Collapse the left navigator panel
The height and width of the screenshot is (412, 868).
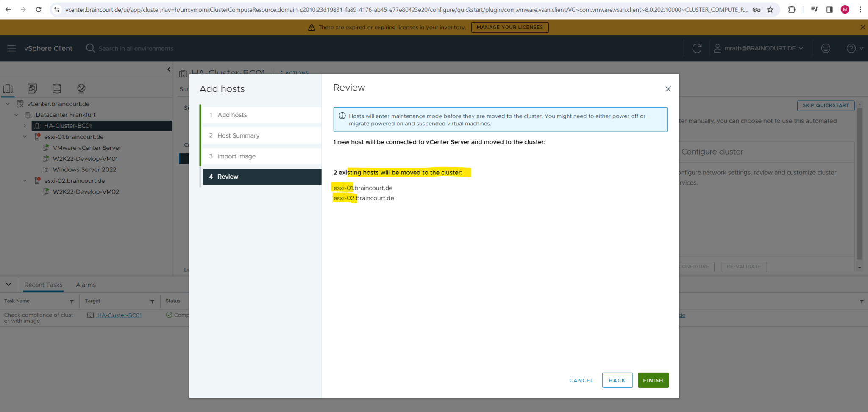pos(169,69)
